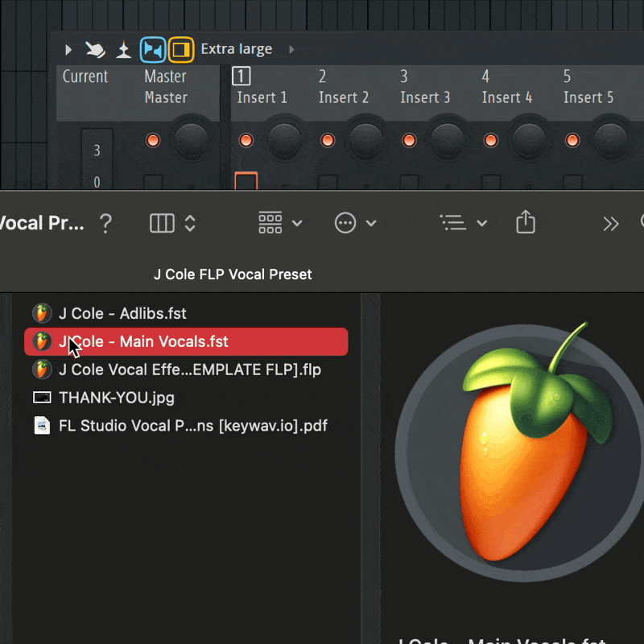Click the mixer multi-touch hand icon
The image size is (644, 644).
(96, 50)
